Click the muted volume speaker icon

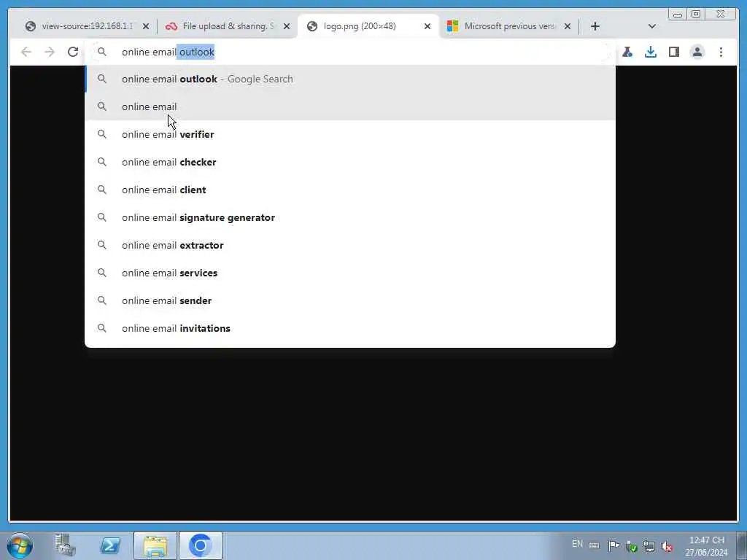click(x=667, y=547)
